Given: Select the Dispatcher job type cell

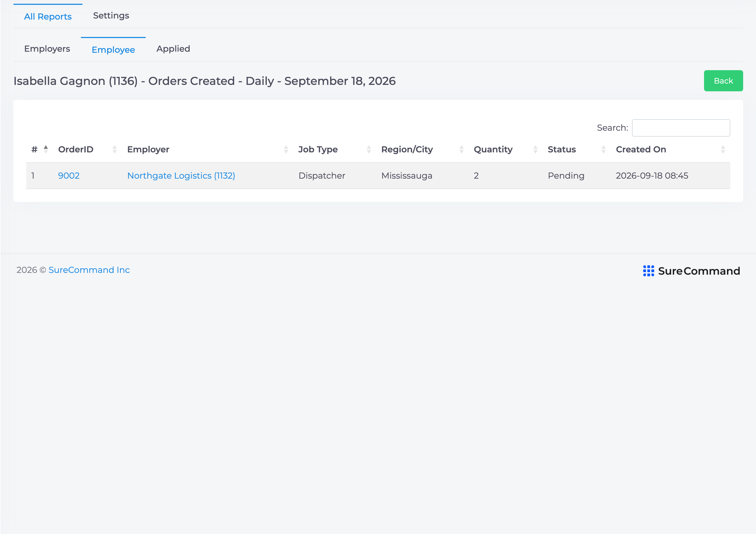Looking at the screenshot, I should [322, 175].
